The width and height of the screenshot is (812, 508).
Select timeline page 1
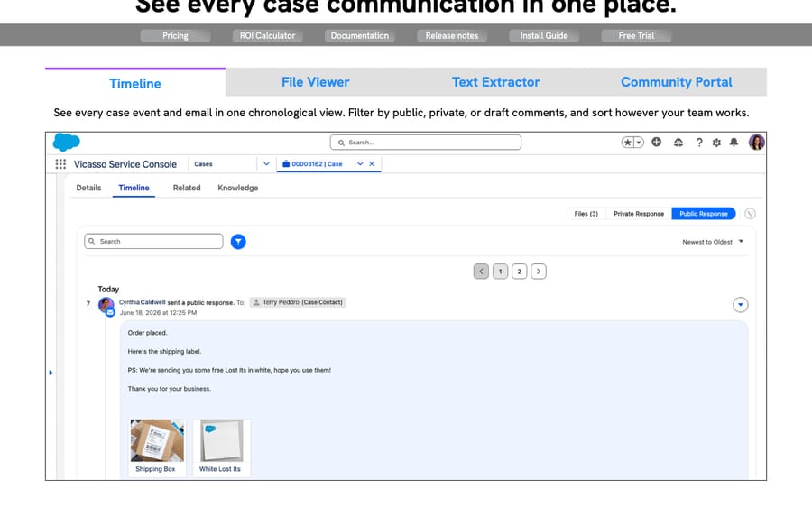pos(500,272)
